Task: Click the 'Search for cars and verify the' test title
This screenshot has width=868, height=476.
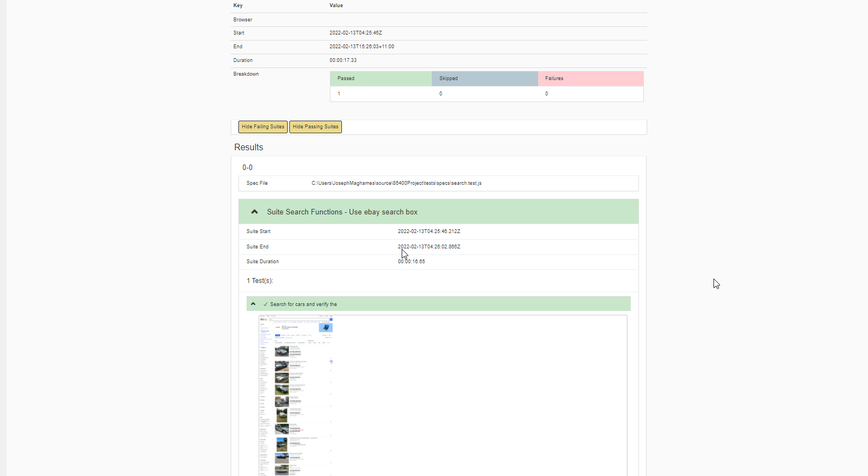Action: 304,304
